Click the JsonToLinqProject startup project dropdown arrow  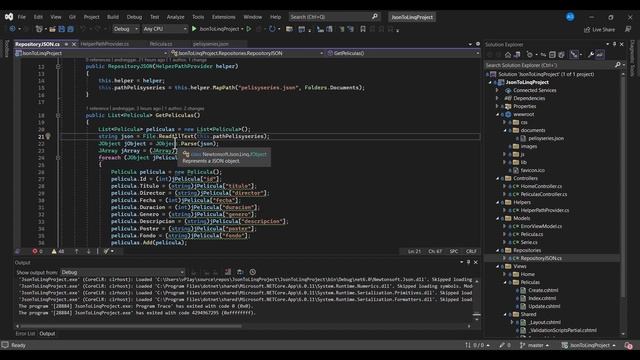pyautogui.click(x=242, y=29)
